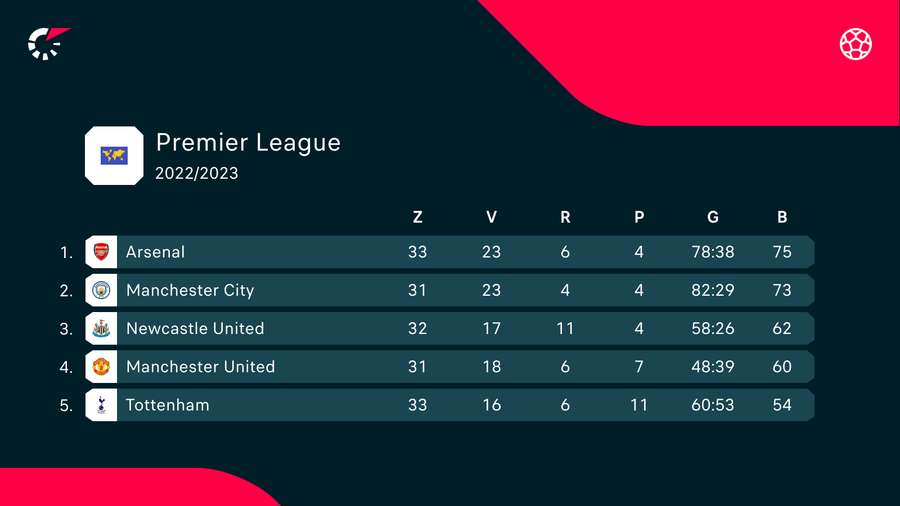Click the Arsenal club crest
The width and height of the screenshot is (900, 506).
(x=101, y=252)
